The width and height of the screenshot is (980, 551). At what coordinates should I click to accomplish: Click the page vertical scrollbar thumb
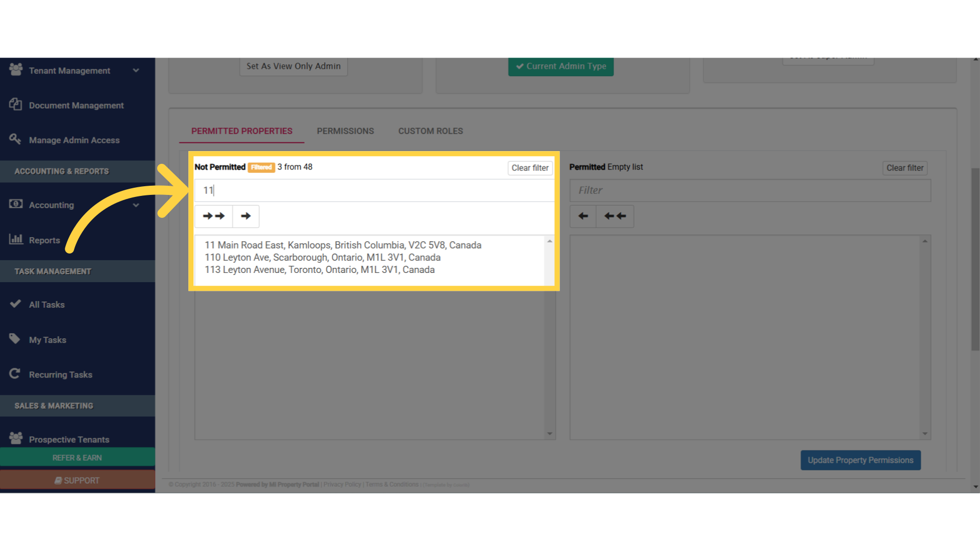pyautogui.click(x=975, y=259)
